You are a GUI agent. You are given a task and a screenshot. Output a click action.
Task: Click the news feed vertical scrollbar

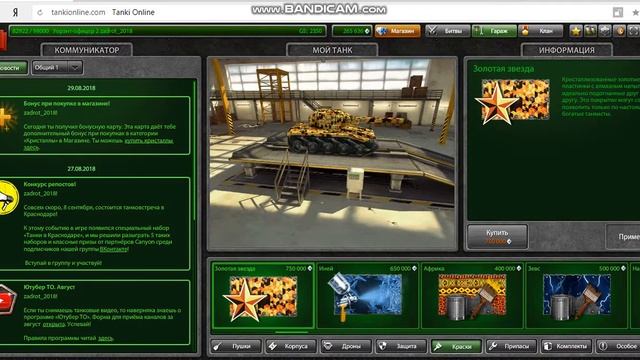tap(195, 151)
